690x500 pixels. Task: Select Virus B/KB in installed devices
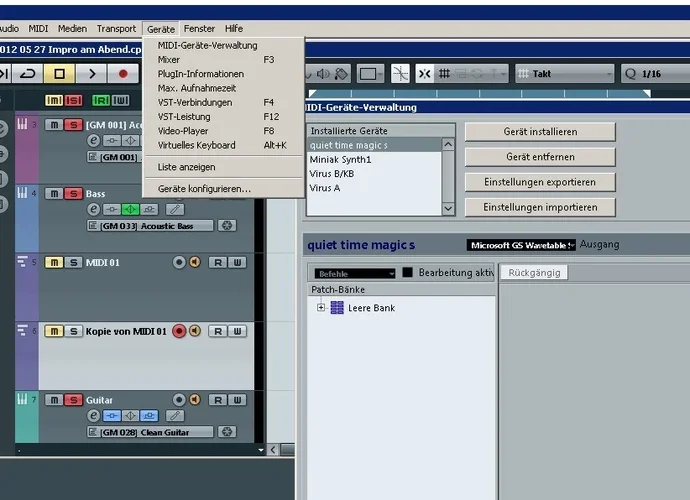374,173
